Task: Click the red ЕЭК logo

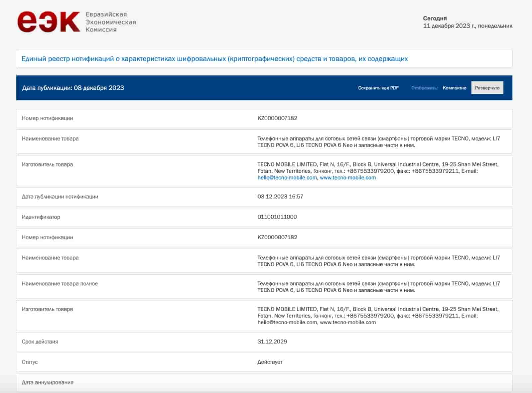Action: pos(49,22)
